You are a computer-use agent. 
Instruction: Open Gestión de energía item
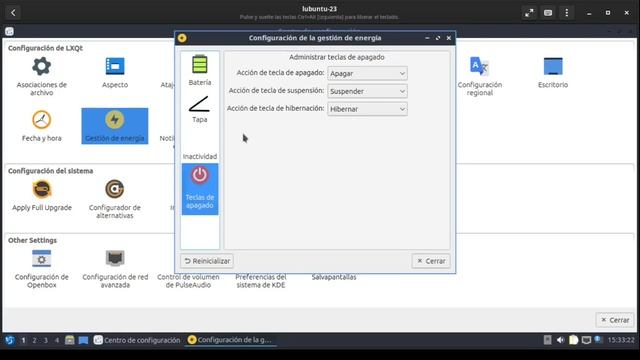pyautogui.click(x=115, y=126)
